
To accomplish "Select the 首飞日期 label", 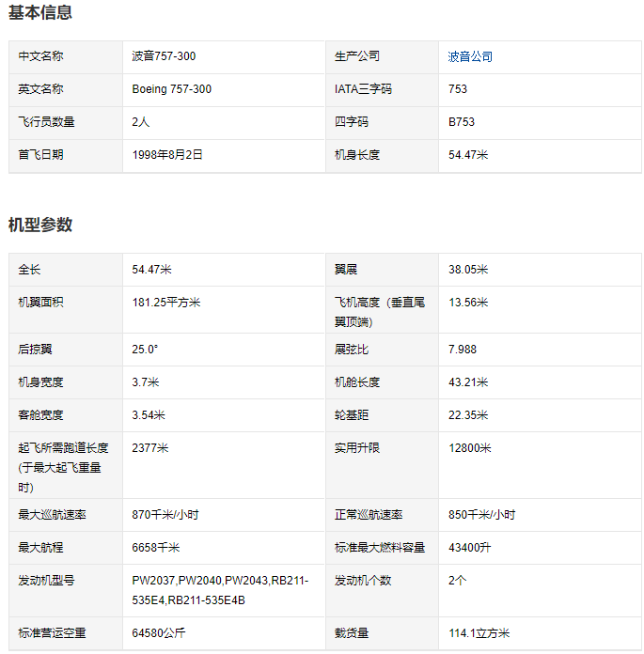I will click(41, 155).
